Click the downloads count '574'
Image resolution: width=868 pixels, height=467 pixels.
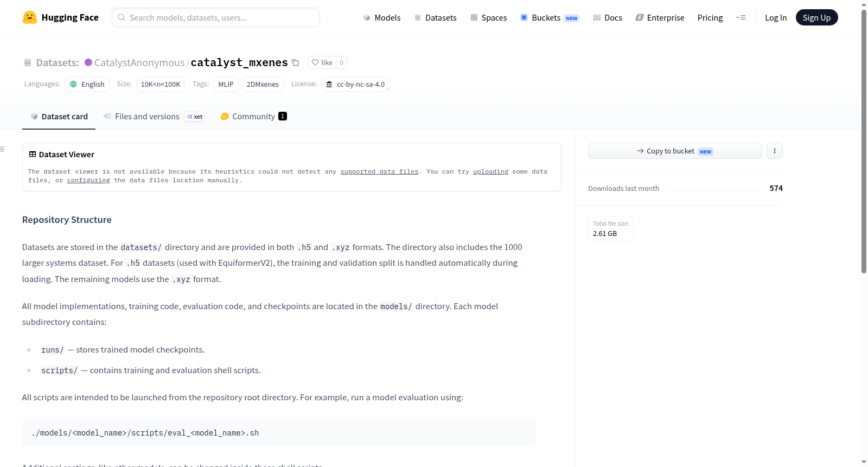776,188
